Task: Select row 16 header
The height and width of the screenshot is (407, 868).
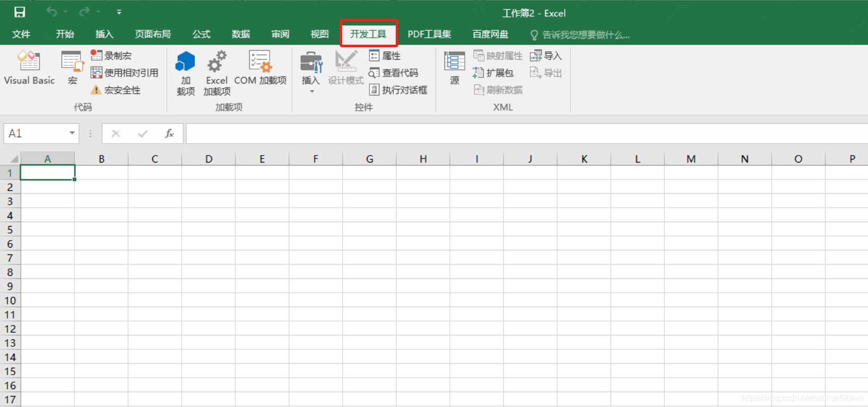Action: [10, 386]
